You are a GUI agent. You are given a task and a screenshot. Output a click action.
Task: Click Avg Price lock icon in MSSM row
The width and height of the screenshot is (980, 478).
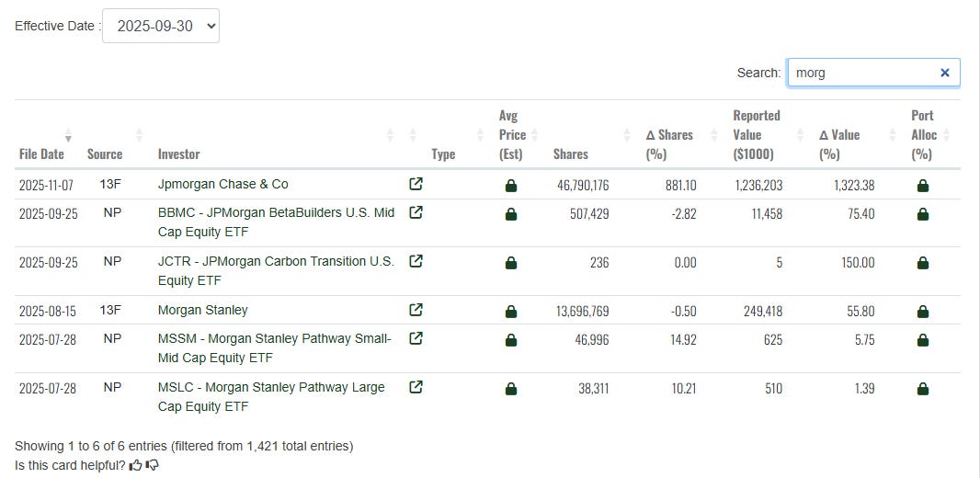point(510,340)
